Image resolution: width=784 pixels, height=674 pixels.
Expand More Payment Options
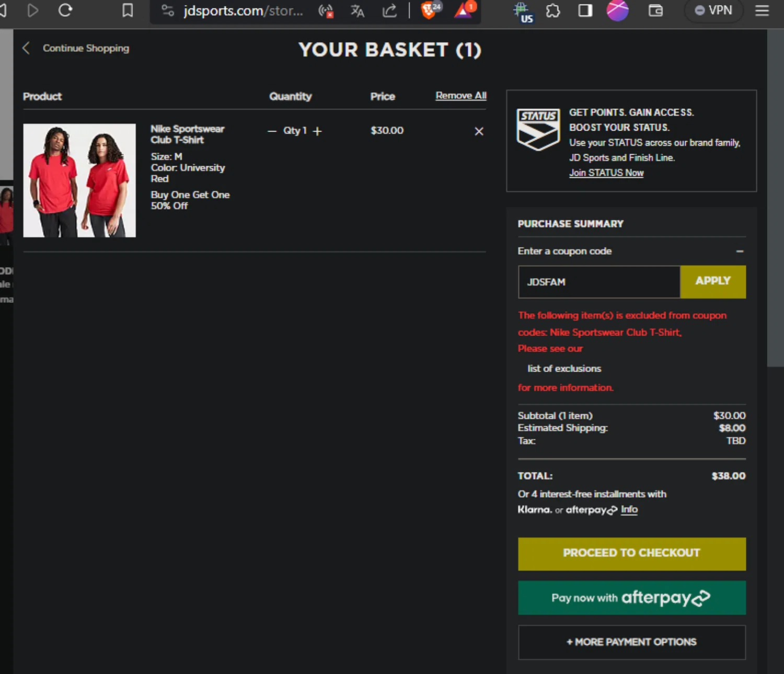[632, 642]
